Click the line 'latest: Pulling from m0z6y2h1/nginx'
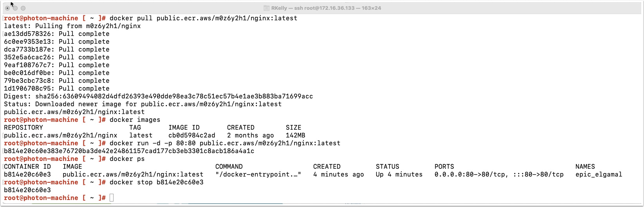Viewport: 644px width, 207px height. 72,26
